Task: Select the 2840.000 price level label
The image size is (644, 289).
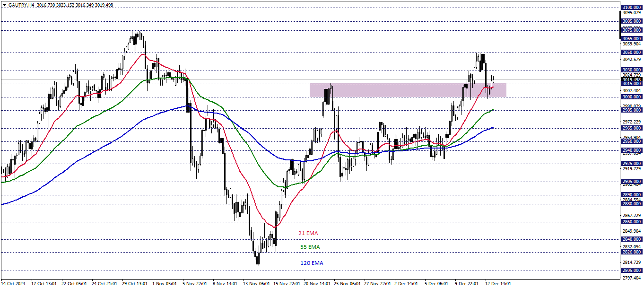Action: (632, 240)
